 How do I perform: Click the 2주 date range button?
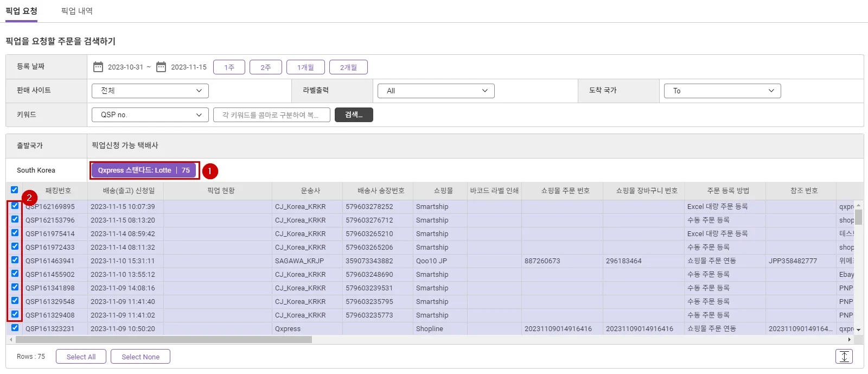click(265, 67)
